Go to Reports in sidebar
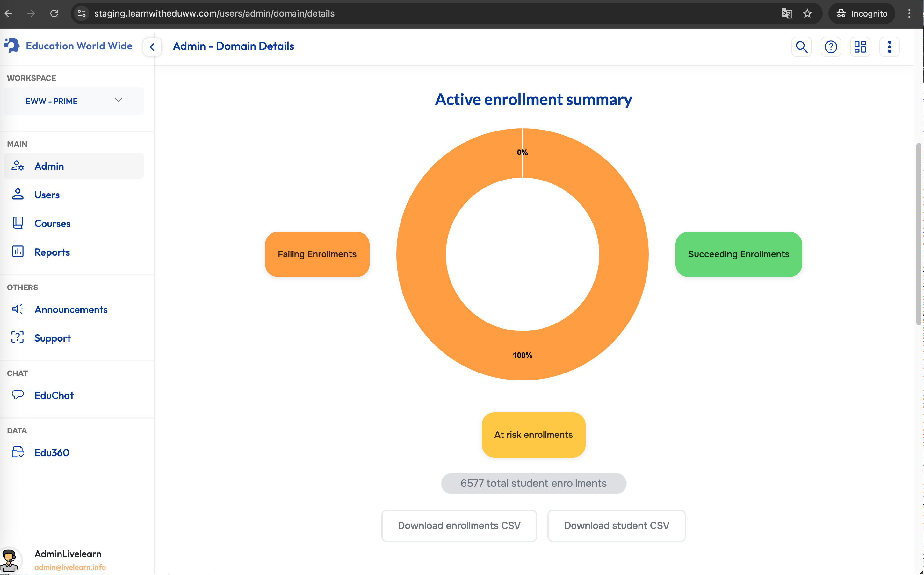The image size is (924, 575). [52, 252]
